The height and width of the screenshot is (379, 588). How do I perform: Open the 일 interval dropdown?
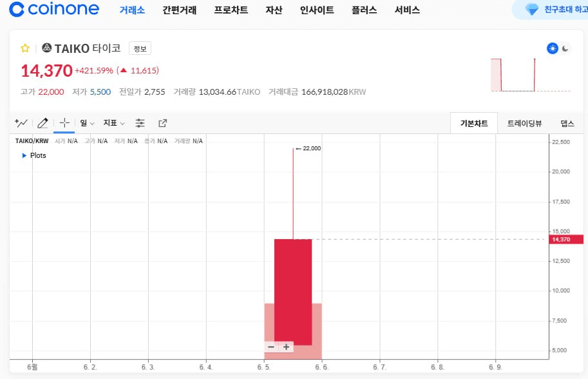(x=87, y=123)
